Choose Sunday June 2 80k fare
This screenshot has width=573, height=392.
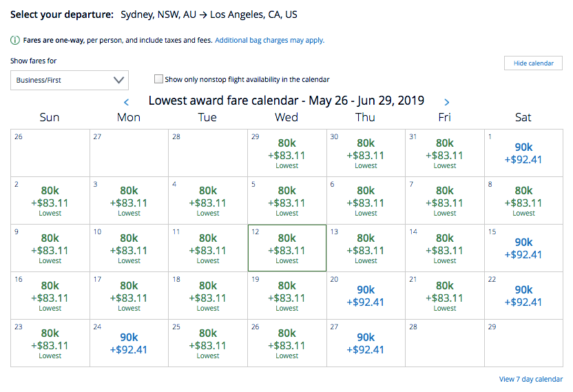tap(50, 200)
